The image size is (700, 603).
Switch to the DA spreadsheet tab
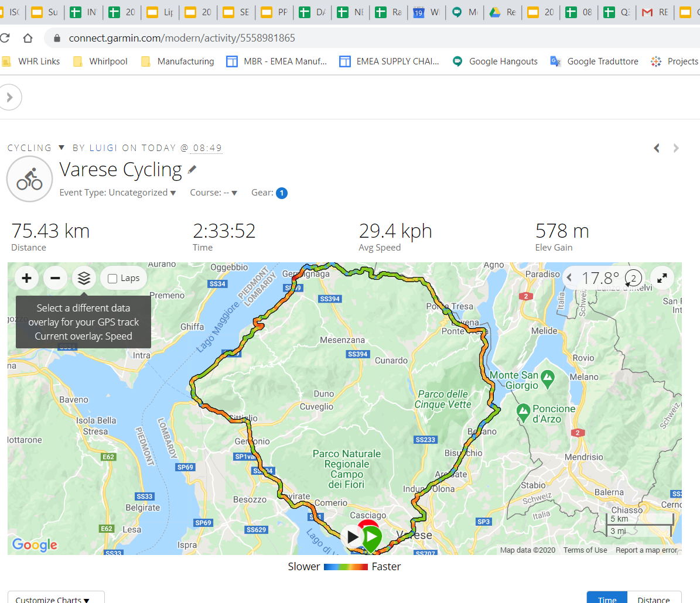point(312,12)
